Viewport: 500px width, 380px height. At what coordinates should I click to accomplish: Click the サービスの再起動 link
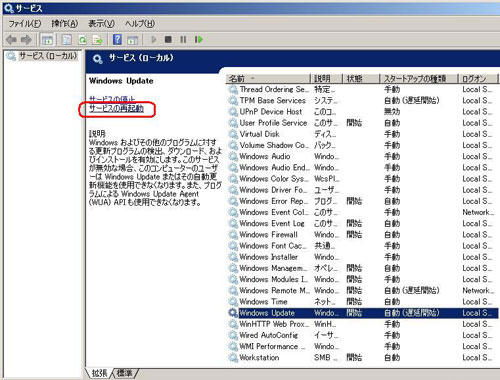point(116,108)
